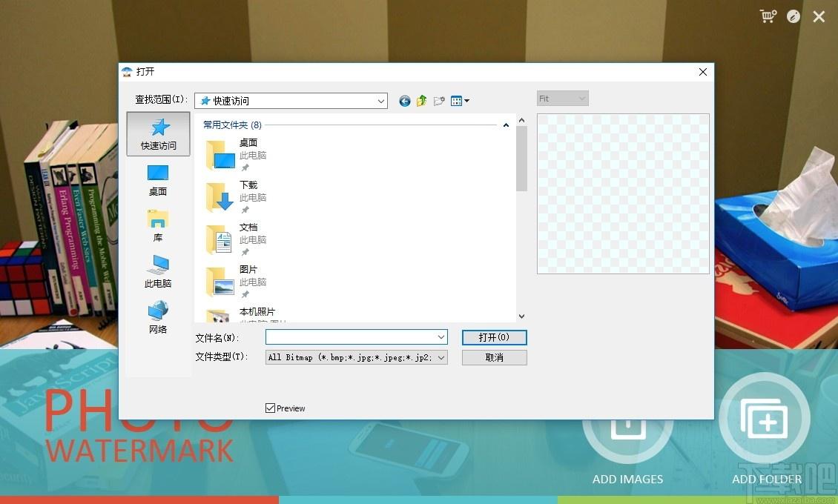This screenshot has width=838, height=504.
Task: Click the file list vertical scrollbar thumb
Action: click(x=521, y=159)
